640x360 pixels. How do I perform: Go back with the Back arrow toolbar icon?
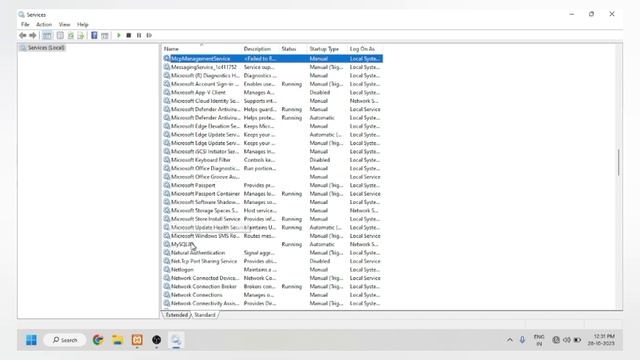(22, 36)
